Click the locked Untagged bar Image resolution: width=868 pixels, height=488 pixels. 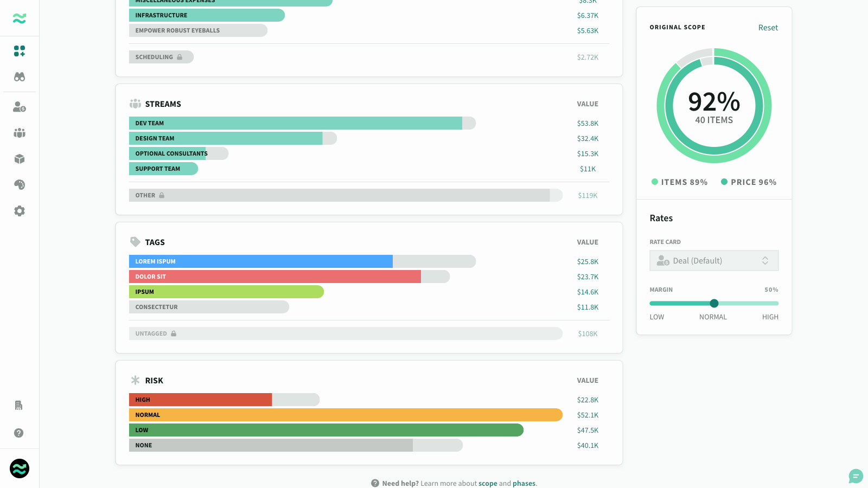click(x=346, y=333)
